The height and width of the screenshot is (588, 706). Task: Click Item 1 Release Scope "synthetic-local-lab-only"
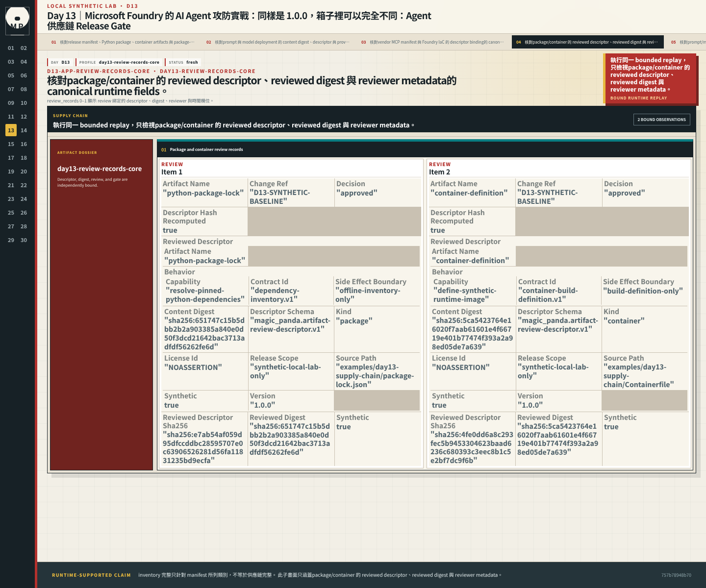(x=285, y=371)
